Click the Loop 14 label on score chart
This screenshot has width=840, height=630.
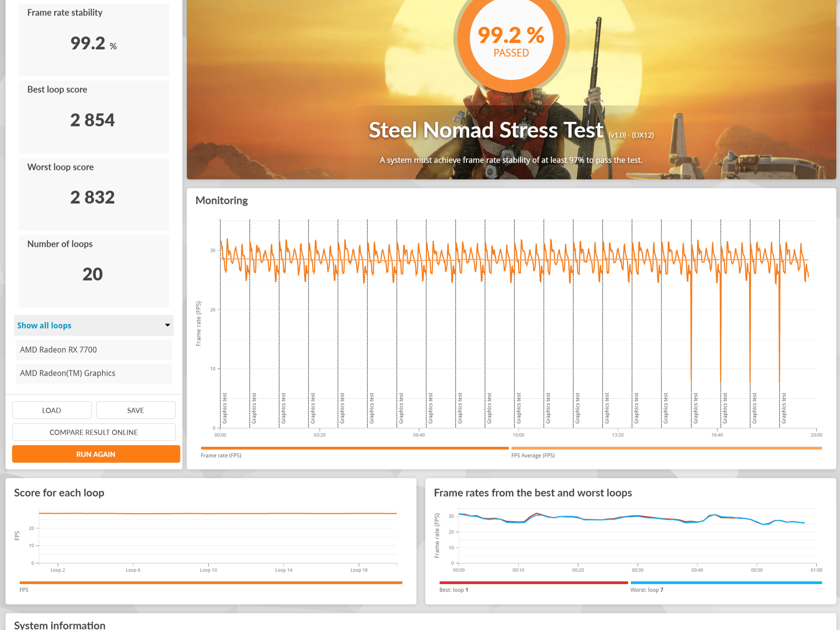point(284,570)
